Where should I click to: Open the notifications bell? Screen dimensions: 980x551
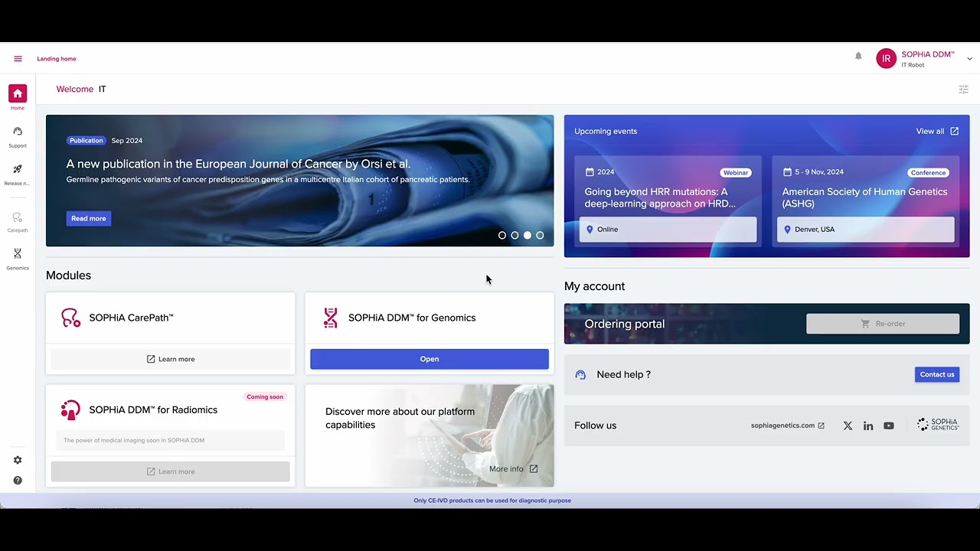point(858,56)
